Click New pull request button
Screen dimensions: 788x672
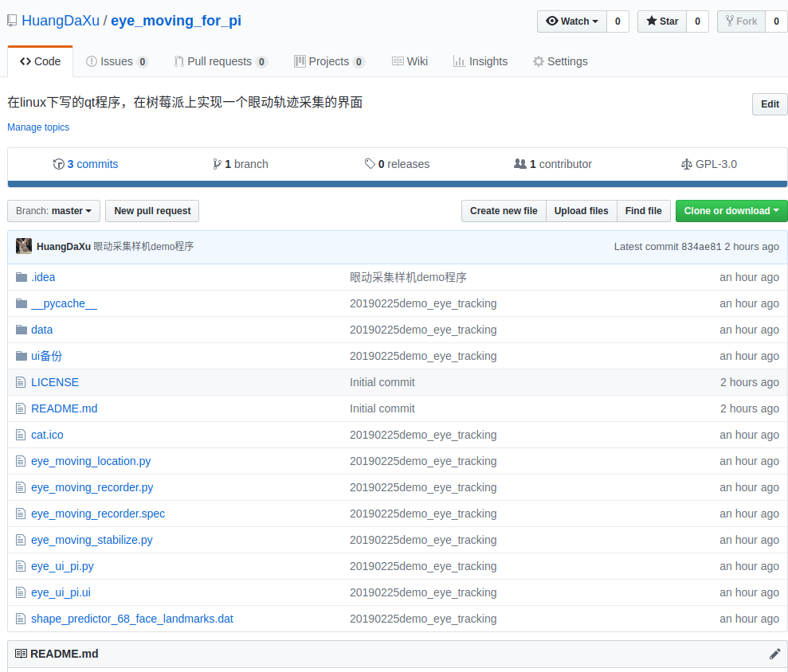(152, 211)
